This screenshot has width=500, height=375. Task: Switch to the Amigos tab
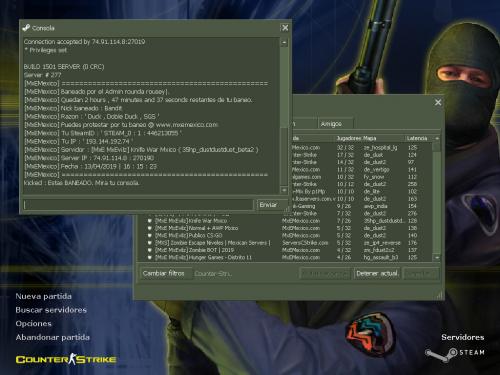335,124
